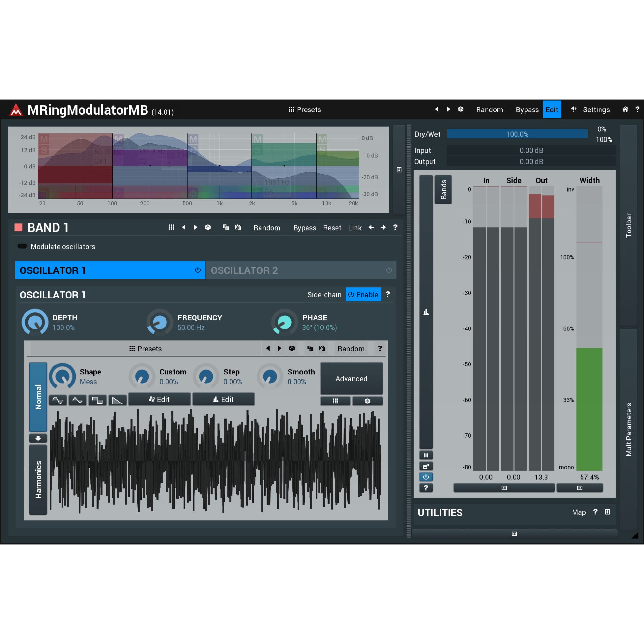Pause the meters

click(x=426, y=455)
